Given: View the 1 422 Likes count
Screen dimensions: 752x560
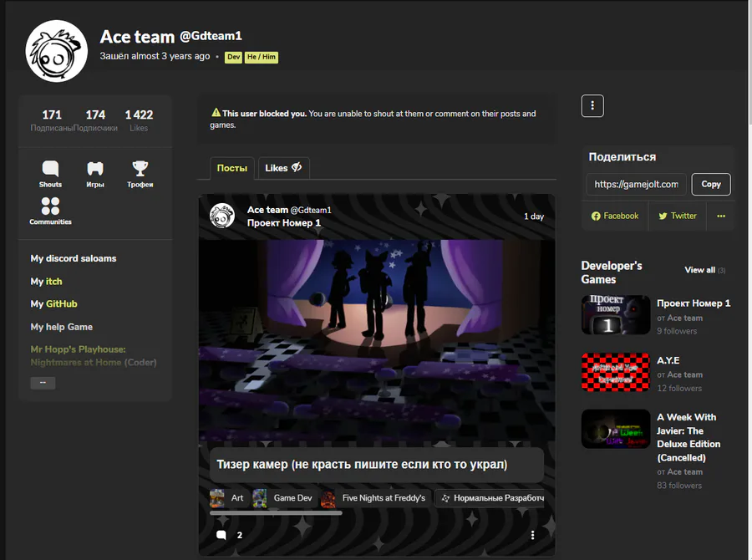Looking at the screenshot, I should coord(139,120).
